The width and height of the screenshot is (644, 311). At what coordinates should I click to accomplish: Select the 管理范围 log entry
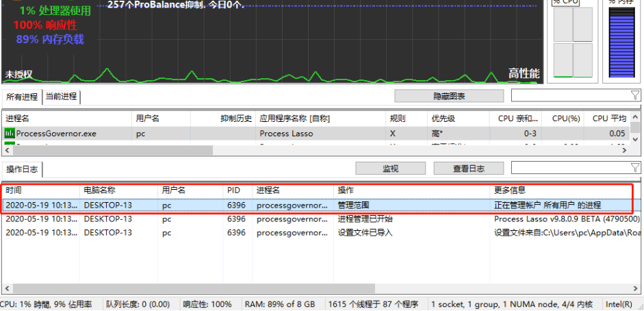point(322,205)
